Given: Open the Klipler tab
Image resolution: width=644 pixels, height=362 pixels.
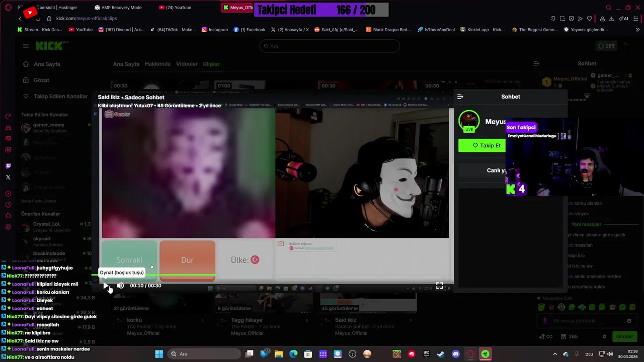Looking at the screenshot, I should click(x=211, y=64).
